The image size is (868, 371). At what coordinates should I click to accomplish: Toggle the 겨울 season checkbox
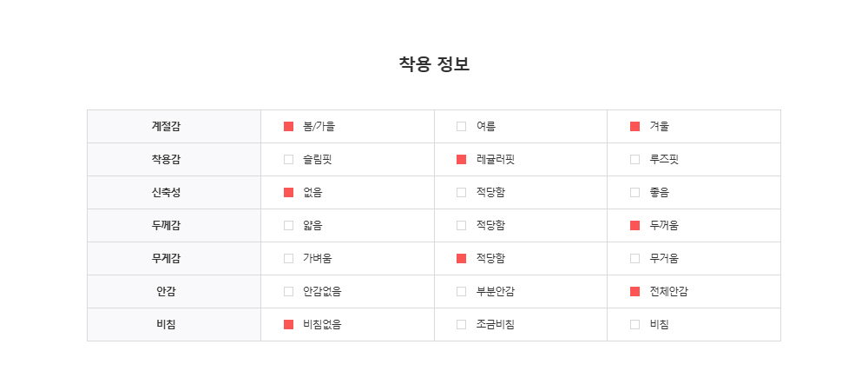click(x=635, y=127)
